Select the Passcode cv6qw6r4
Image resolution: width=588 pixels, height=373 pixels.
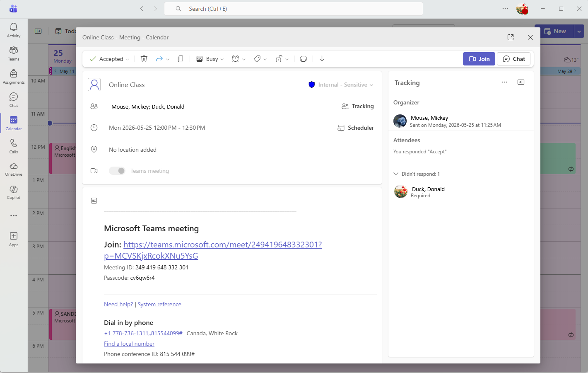point(142,278)
